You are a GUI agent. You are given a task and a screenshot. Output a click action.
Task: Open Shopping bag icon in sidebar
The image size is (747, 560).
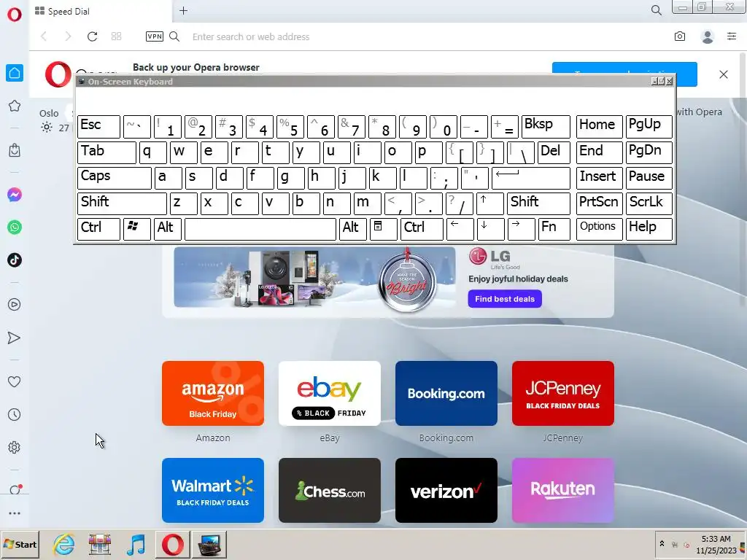point(15,150)
